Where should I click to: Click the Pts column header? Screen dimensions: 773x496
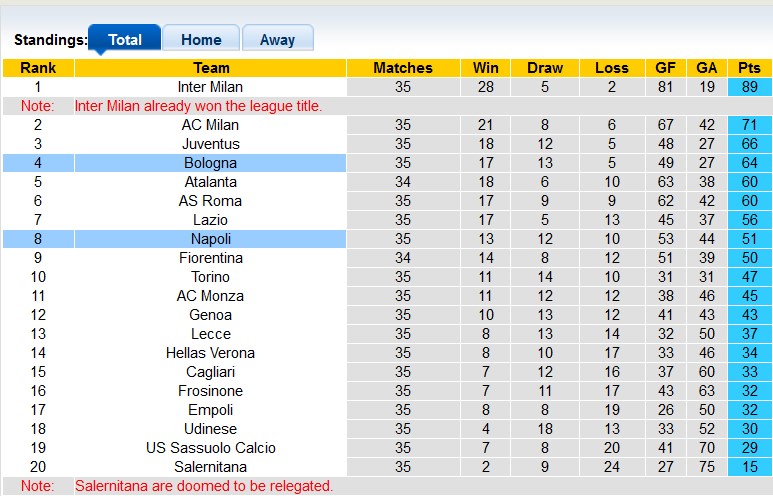[749, 68]
